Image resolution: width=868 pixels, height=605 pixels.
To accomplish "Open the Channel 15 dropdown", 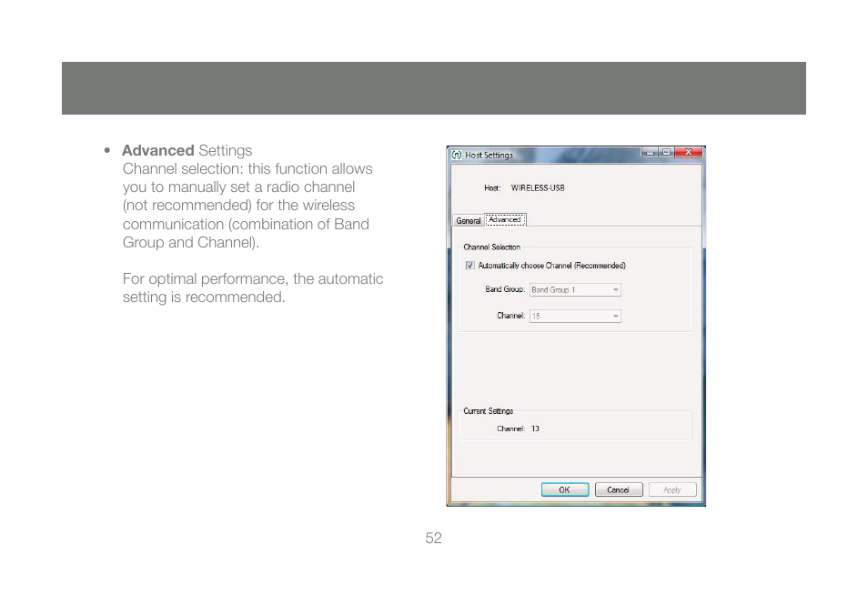I will coord(575,316).
